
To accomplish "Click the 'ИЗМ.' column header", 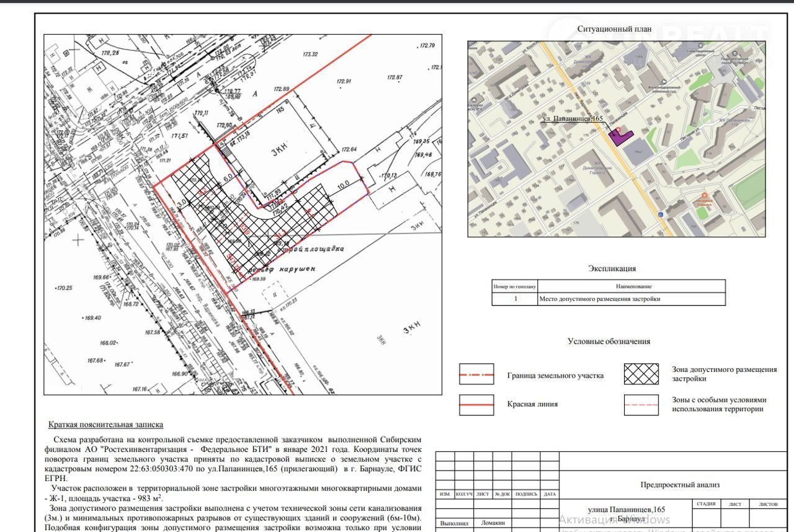I will point(445,494).
